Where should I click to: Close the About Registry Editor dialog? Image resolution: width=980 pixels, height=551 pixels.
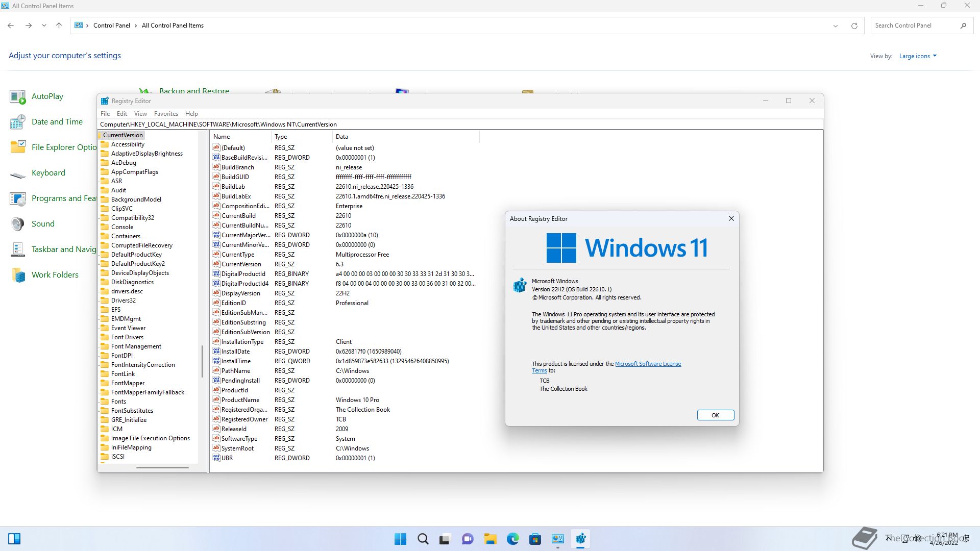tap(731, 218)
